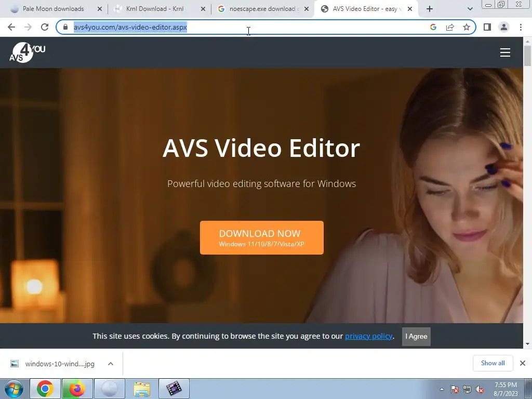Share this page via share icon
The image size is (532, 399).
click(450, 27)
